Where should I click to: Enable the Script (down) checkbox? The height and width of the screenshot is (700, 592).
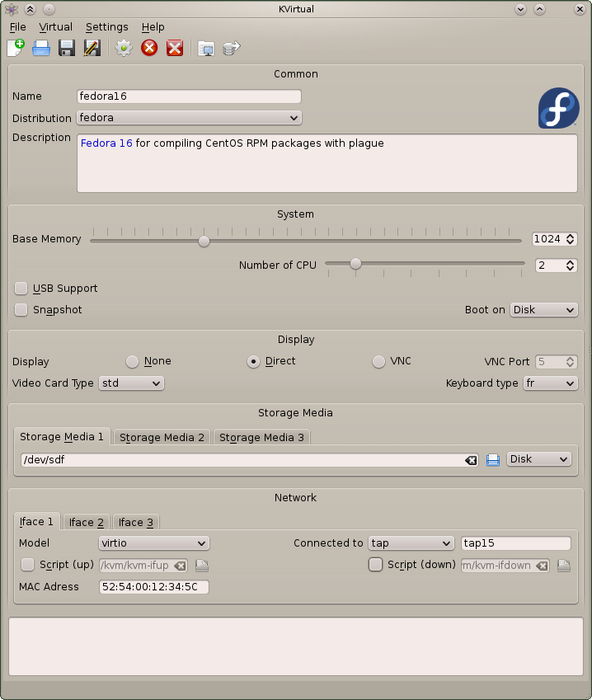pos(375,565)
